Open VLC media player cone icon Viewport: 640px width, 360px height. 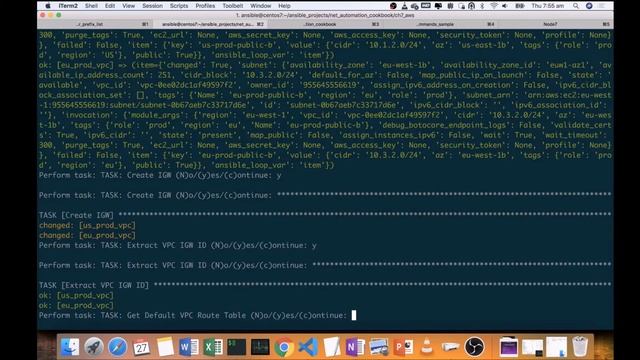coord(427,347)
